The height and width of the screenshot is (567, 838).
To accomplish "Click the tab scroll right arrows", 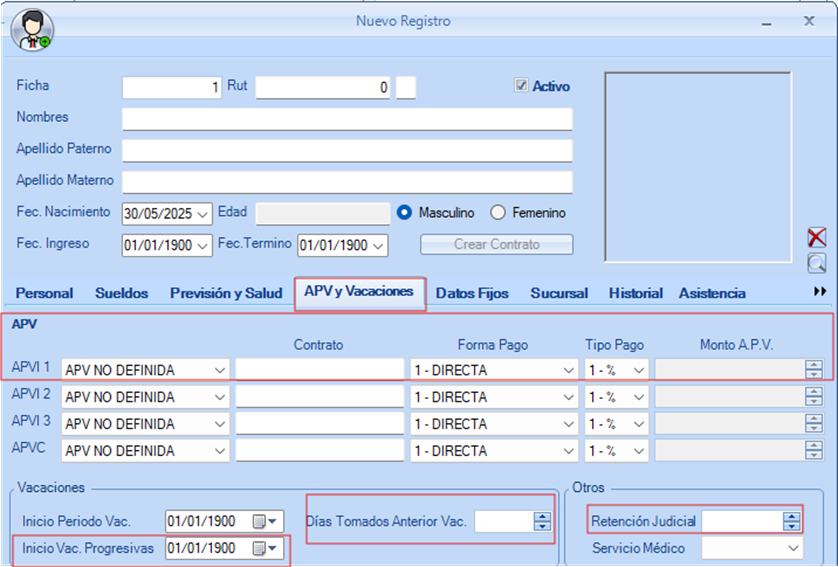I will click(x=820, y=292).
